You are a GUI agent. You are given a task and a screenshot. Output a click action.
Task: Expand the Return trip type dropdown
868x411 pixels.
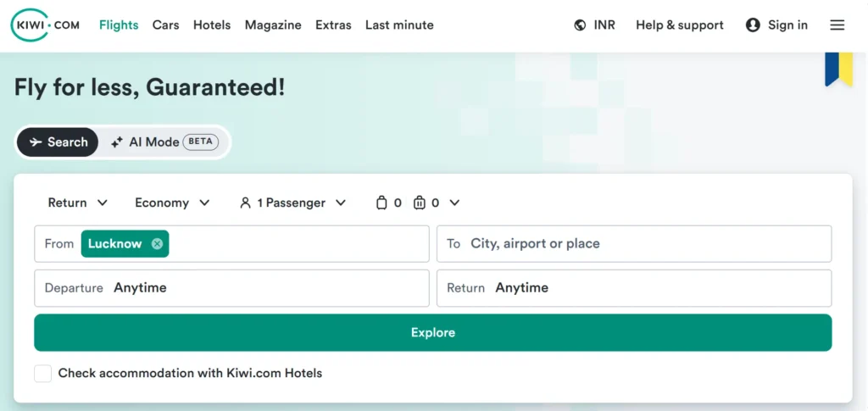pos(77,203)
